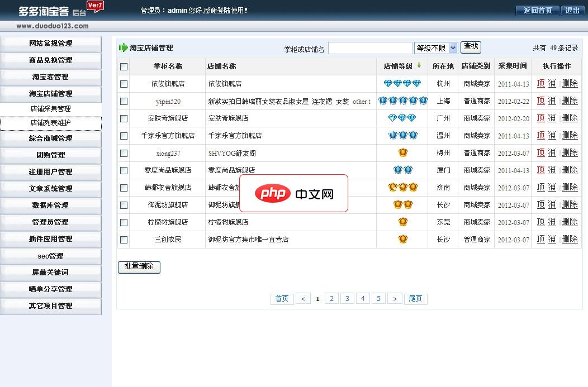This screenshot has width=588, height=387.
Task: Expand the 淘宝客管理 sidebar section
Action: 51,77
